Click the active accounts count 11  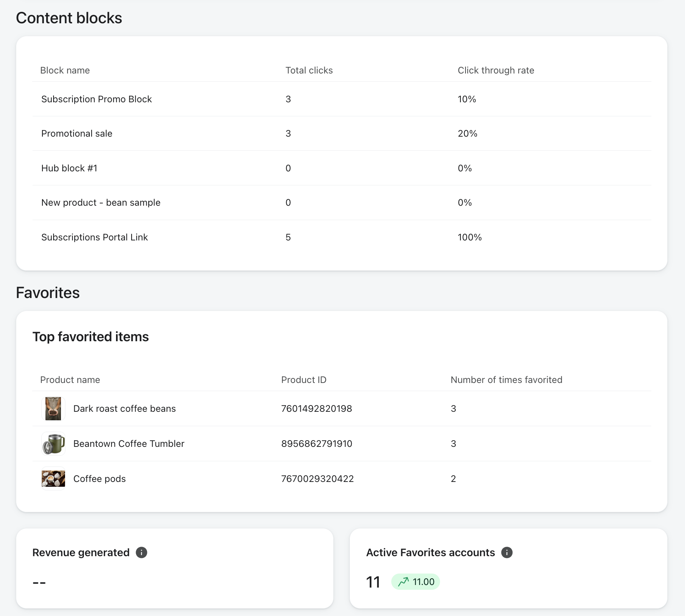pyautogui.click(x=373, y=582)
